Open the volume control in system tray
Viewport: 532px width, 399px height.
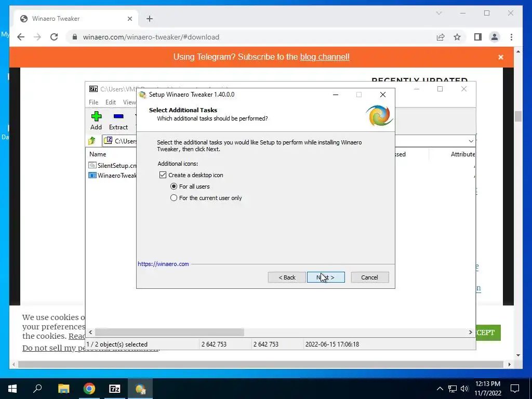click(464, 389)
